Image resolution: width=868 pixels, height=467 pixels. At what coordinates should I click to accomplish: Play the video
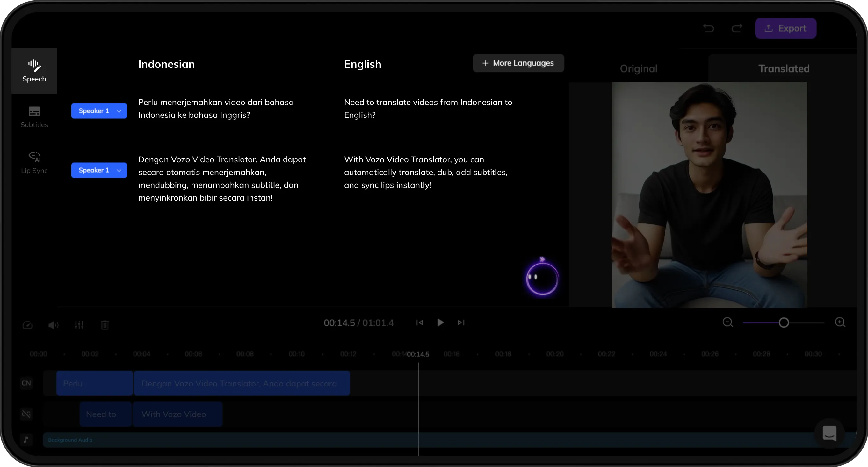[x=440, y=322]
